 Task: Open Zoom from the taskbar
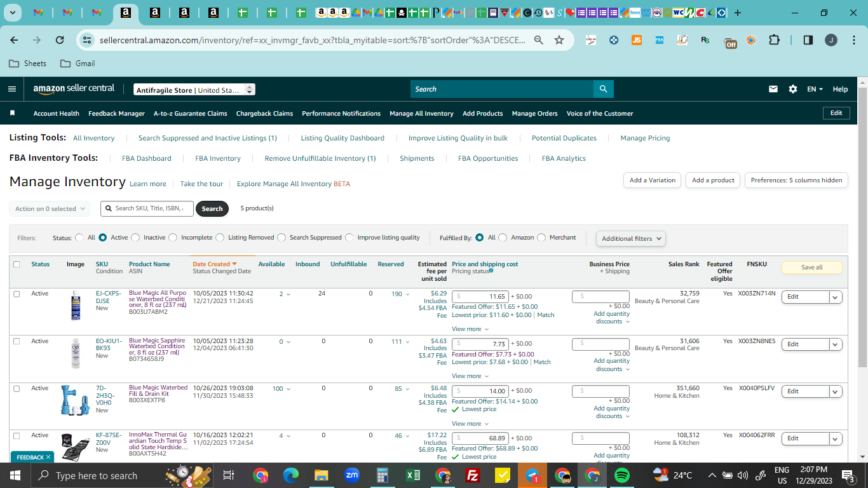pos(352,475)
